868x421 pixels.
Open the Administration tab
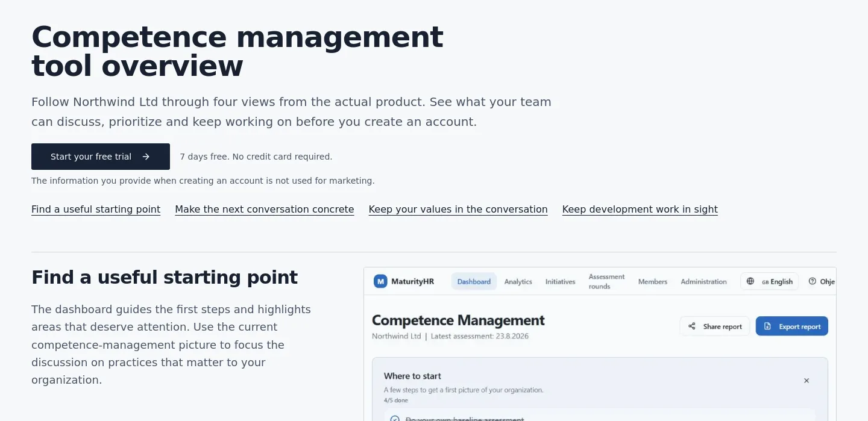point(704,281)
